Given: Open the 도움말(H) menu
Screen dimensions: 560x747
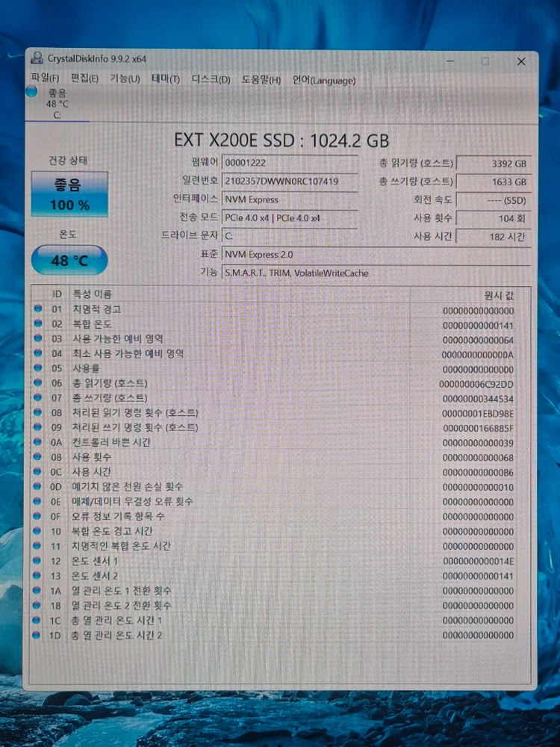Looking at the screenshot, I should (261, 80).
